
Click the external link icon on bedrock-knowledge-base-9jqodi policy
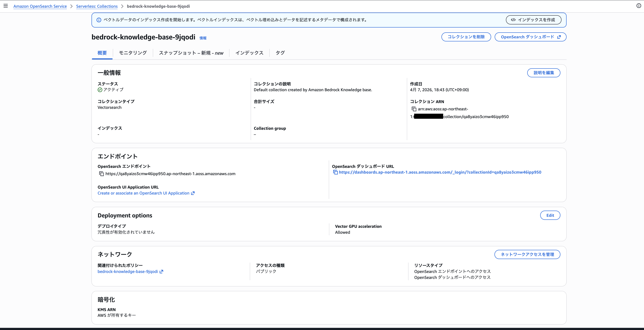tap(161, 271)
